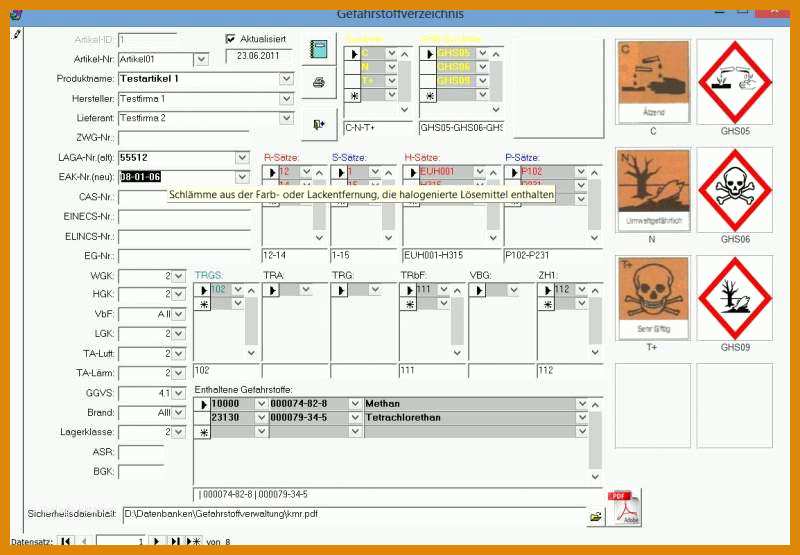Screen dimensions: 800x555
Task: Click the exit door icon button
Action: tap(319, 124)
